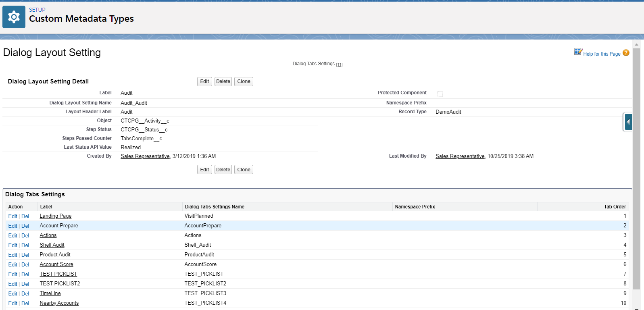Click the Setup gear icon
Viewport: 644px width, 310px height.
[x=14, y=17]
